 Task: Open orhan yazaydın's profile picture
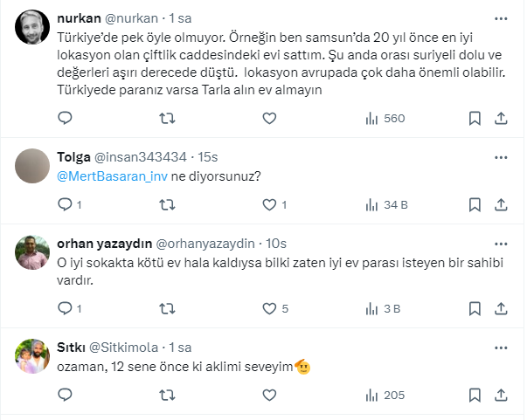tap(34, 252)
